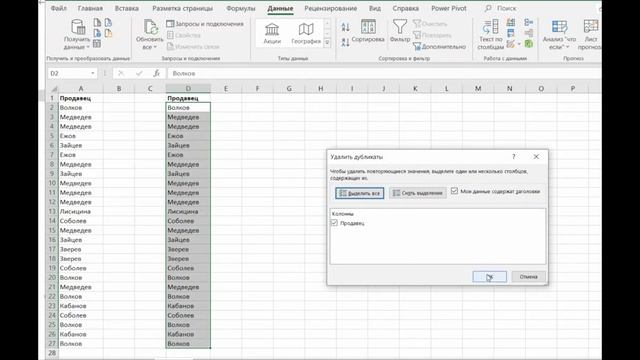Expand the Name Box dropdown arrow

click(x=93, y=73)
